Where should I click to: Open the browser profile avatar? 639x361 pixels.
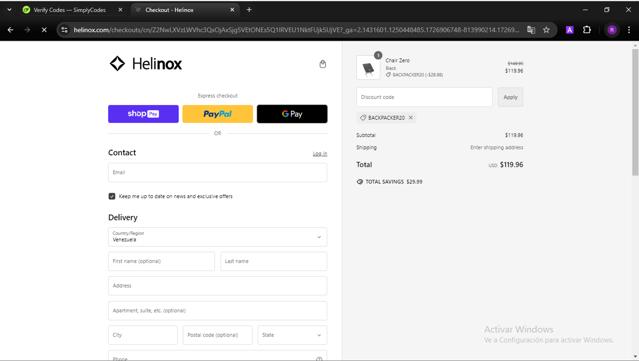pyautogui.click(x=612, y=30)
